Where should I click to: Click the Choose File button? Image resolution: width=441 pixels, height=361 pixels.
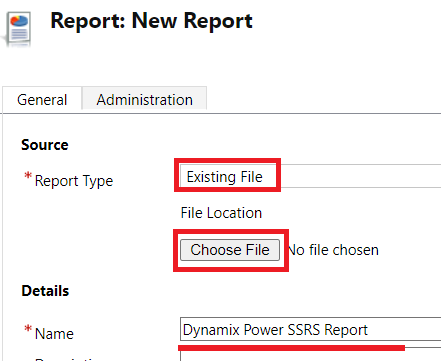click(230, 250)
